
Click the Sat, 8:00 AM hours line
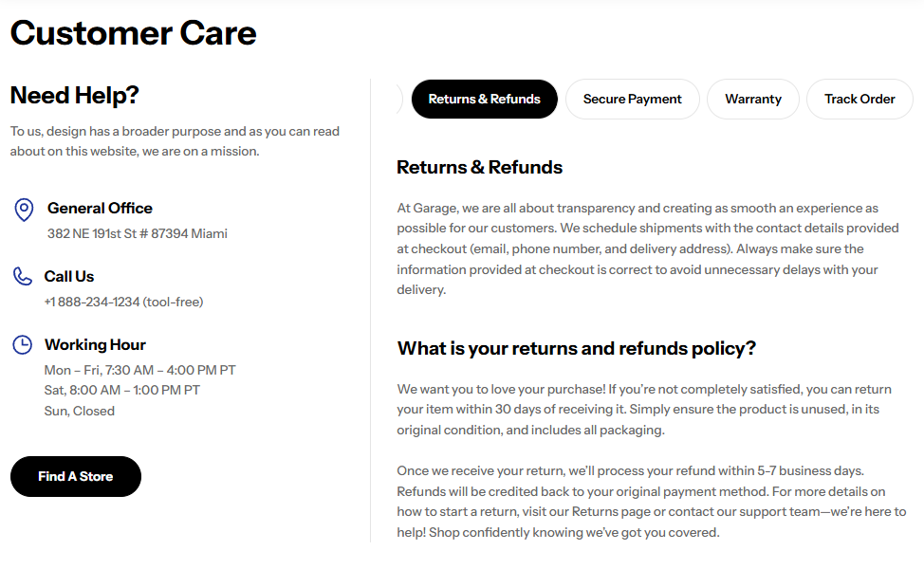point(122,391)
